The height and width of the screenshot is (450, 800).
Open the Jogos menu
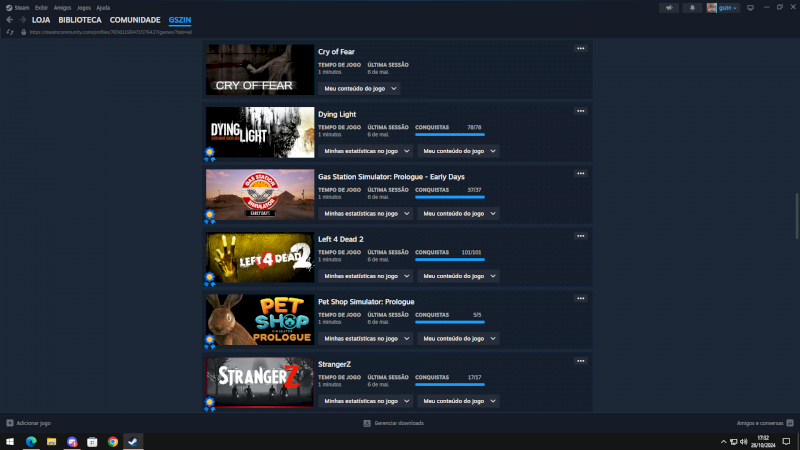click(84, 8)
